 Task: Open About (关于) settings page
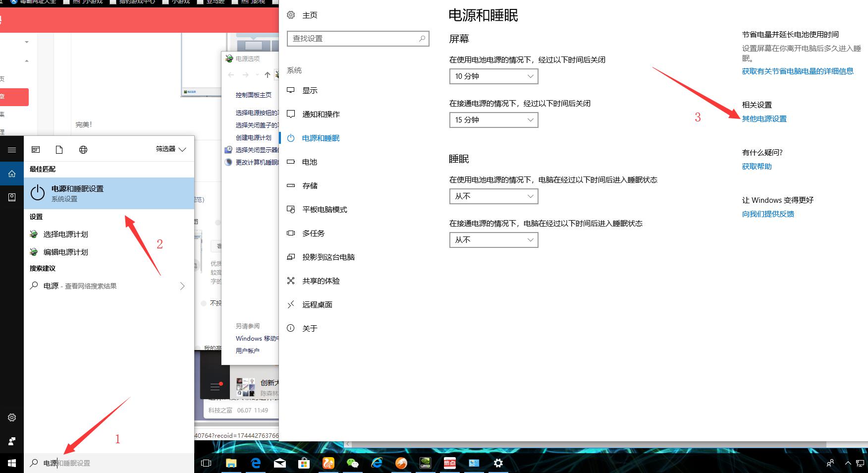point(309,328)
